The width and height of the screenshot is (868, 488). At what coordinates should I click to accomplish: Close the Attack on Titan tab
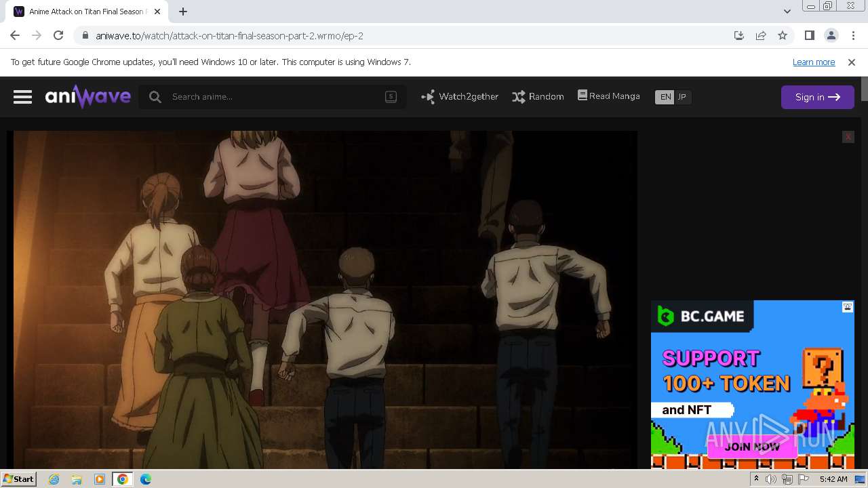pos(157,12)
